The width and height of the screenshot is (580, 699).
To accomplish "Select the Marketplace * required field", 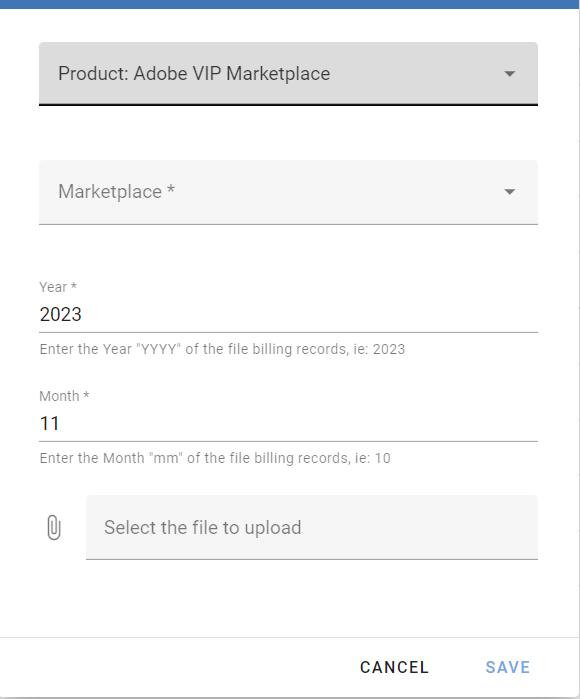I will point(288,192).
